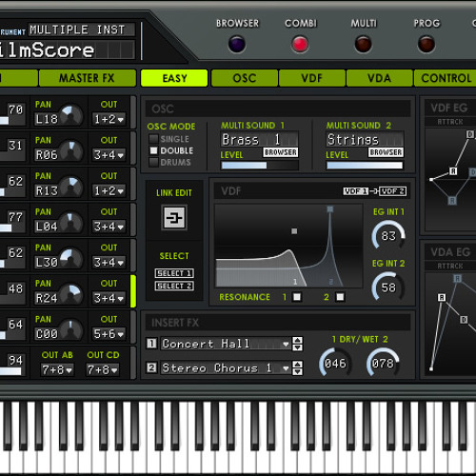
Task: Select SINGLE oscillator mode
Action: [x=153, y=139]
